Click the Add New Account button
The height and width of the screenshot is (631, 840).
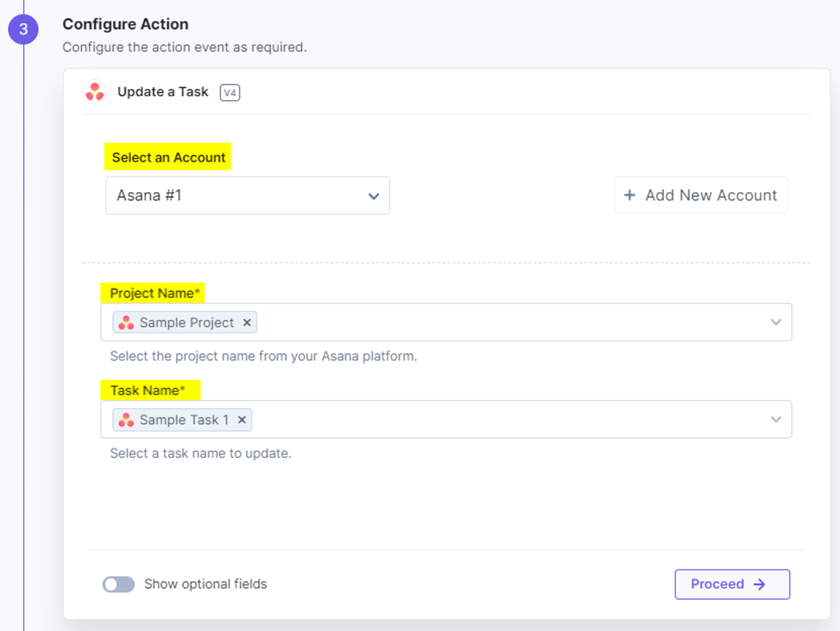701,195
